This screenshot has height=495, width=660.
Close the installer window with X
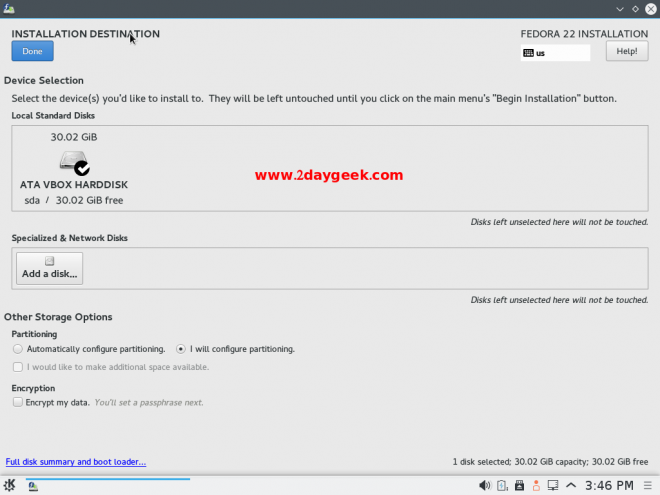[651, 9]
